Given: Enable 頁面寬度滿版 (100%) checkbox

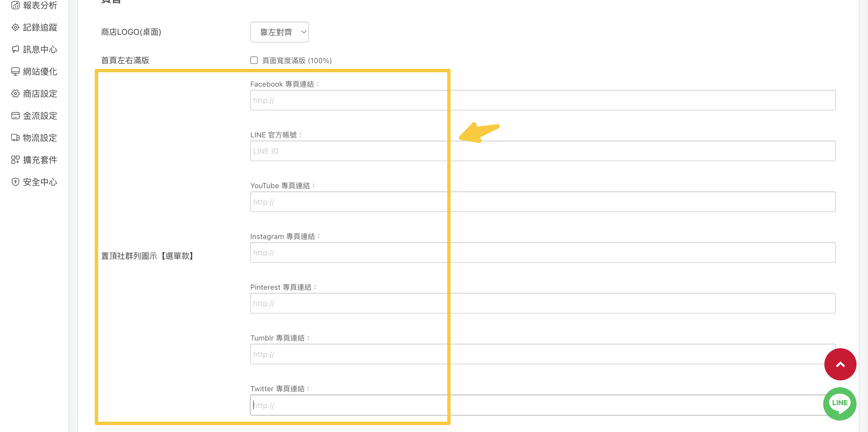Looking at the screenshot, I should 254,60.
